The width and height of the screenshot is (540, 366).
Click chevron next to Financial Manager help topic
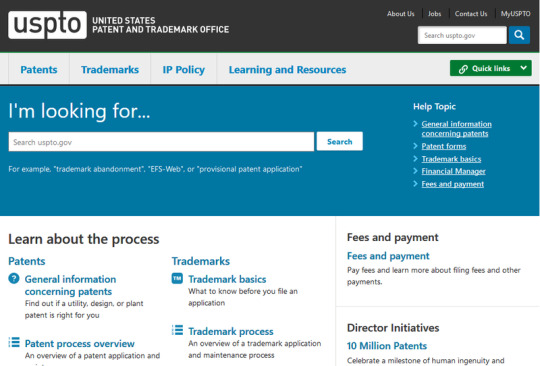click(x=415, y=171)
